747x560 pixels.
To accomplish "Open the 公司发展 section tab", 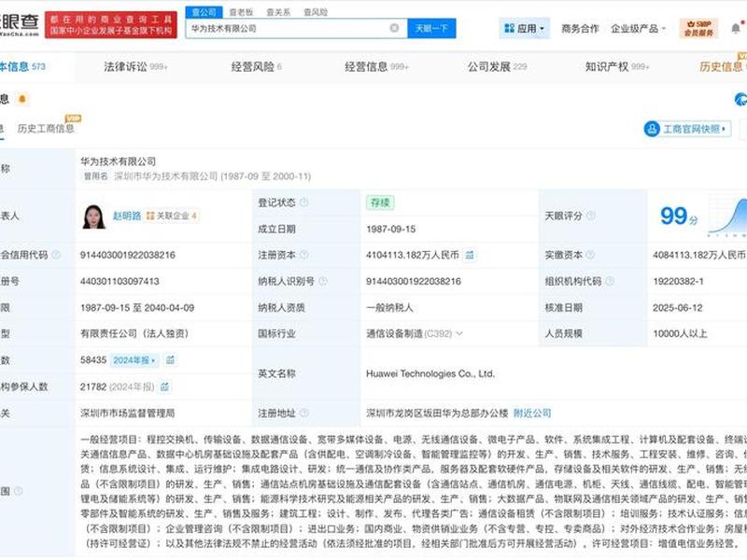I will 497,66.
